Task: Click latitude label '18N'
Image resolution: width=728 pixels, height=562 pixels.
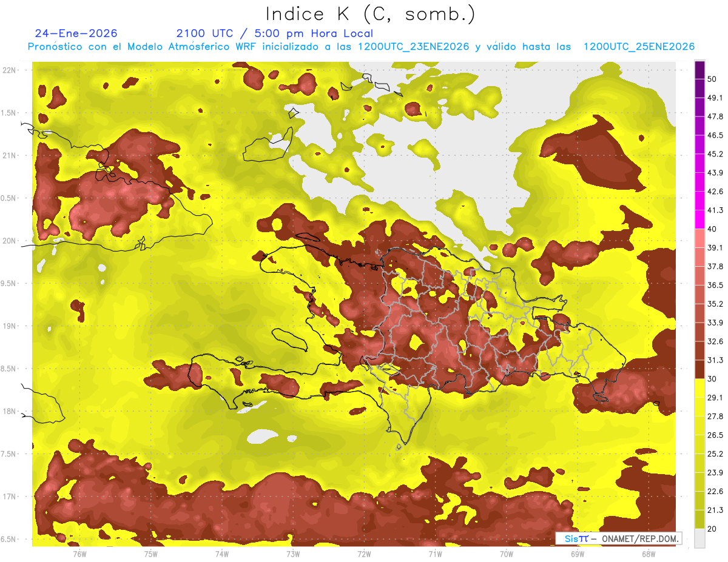Action: pos(10,412)
